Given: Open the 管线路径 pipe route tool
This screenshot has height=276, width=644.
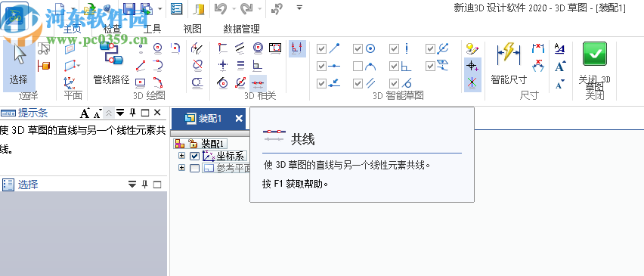Looking at the screenshot, I should 111,64.
